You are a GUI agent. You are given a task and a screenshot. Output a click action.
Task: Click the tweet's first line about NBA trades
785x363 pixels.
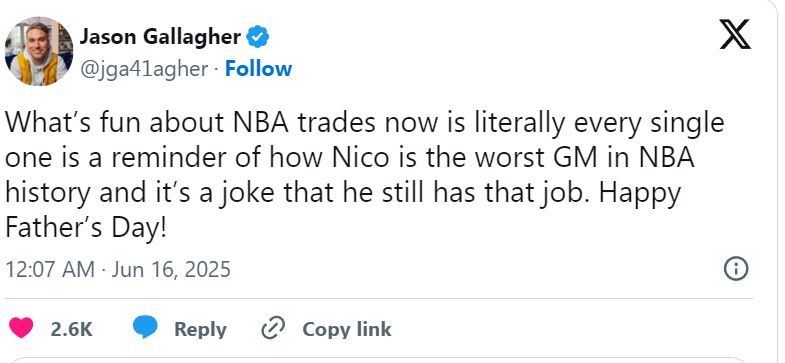pos(364,124)
